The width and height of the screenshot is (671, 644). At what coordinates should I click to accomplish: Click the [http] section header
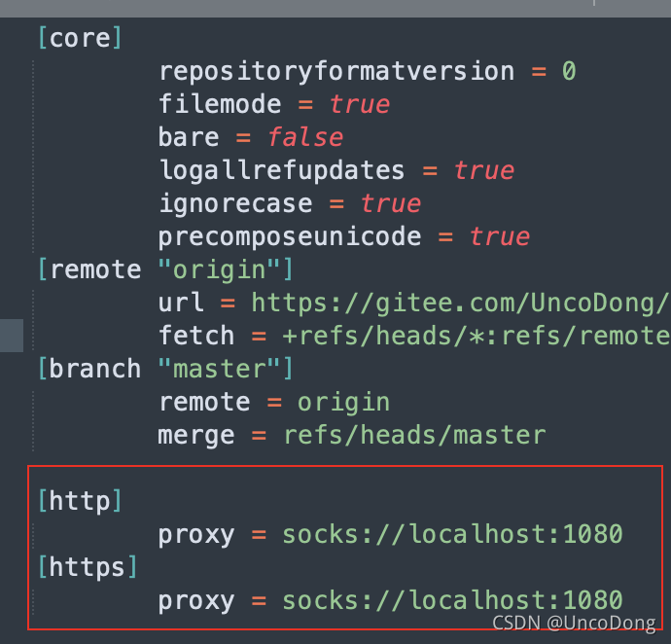[x=80, y=501]
